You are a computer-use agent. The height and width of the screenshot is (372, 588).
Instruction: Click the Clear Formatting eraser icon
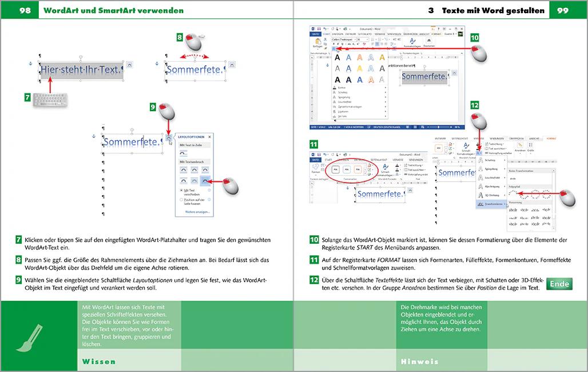click(x=364, y=44)
